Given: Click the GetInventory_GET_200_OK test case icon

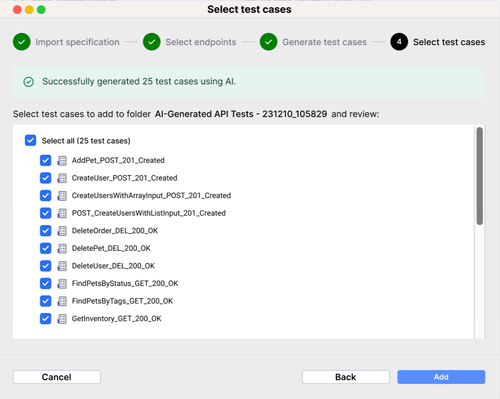Looking at the screenshot, I should click(62, 319).
